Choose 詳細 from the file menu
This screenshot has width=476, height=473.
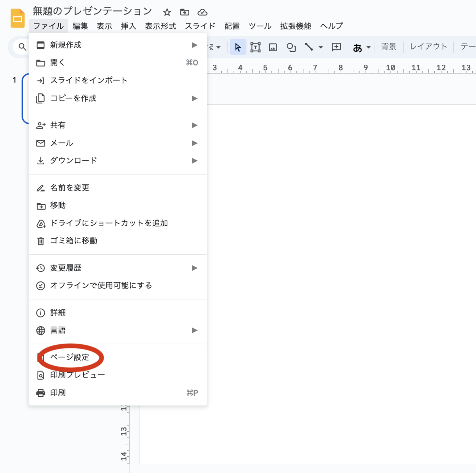click(x=118, y=313)
